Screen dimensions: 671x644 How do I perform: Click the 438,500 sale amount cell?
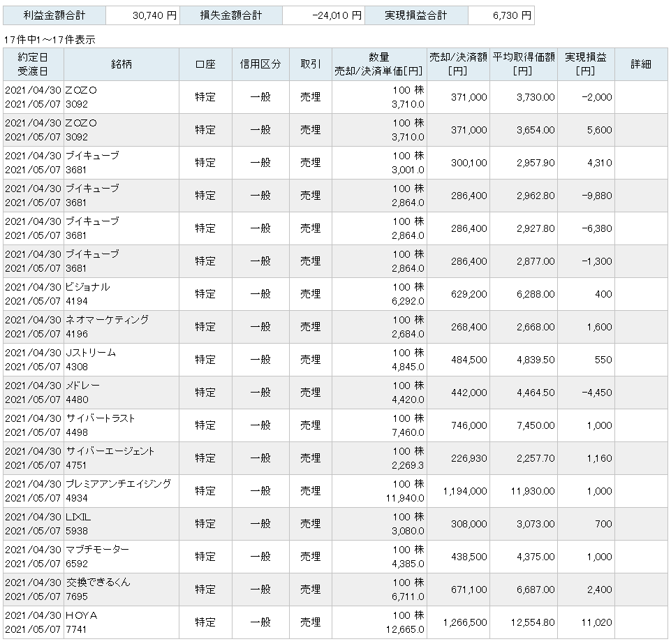[x=458, y=557]
